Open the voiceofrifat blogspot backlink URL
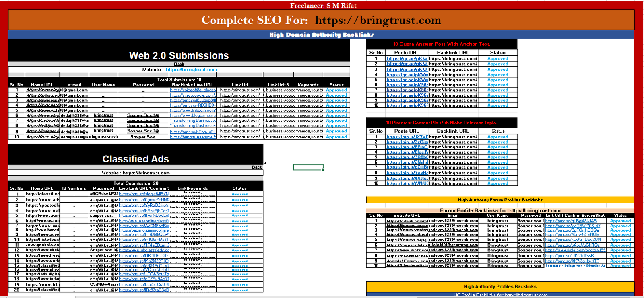This screenshot has height=298, width=644. point(193,90)
